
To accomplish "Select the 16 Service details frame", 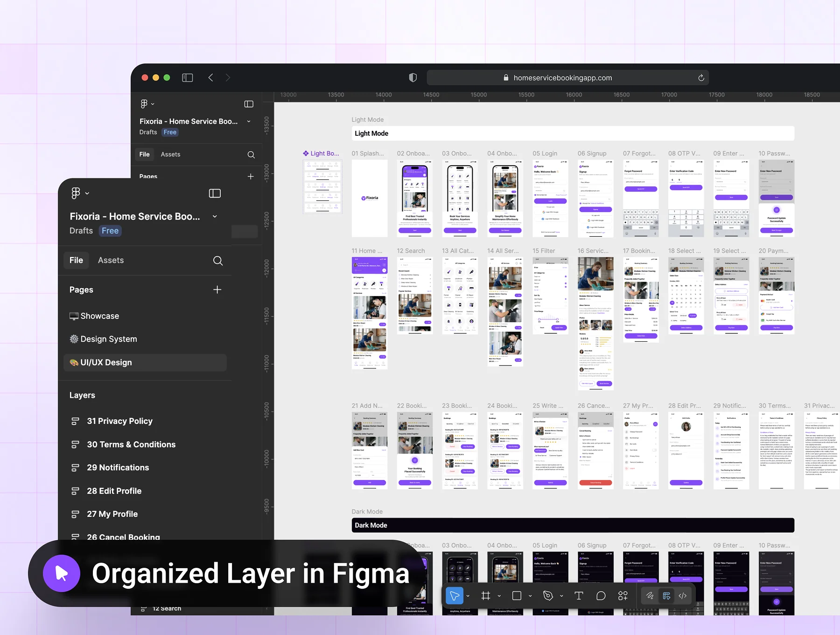I will click(595, 324).
